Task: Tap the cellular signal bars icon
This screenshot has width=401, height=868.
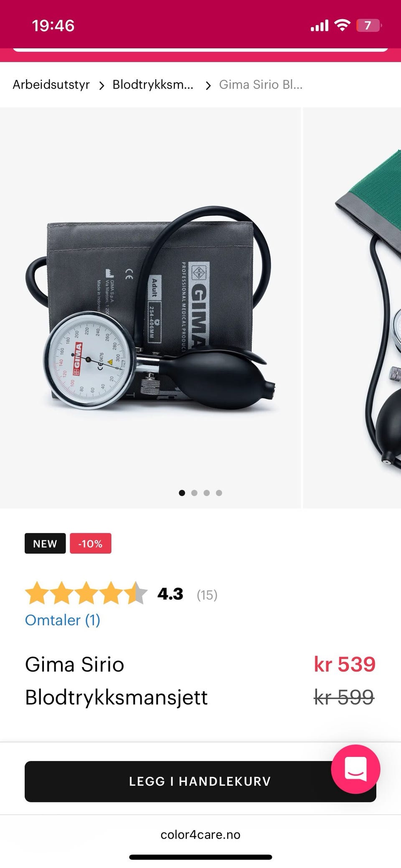Action: point(320,25)
